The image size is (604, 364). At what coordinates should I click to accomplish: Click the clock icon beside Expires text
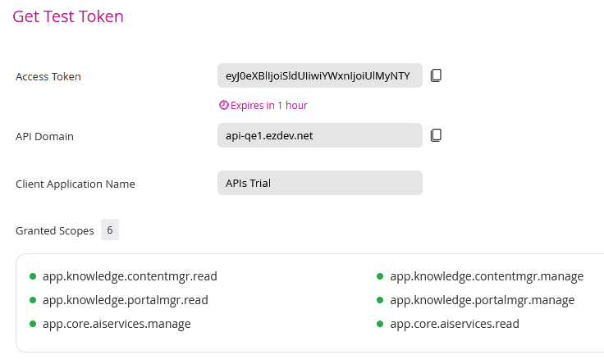point(223,106)
